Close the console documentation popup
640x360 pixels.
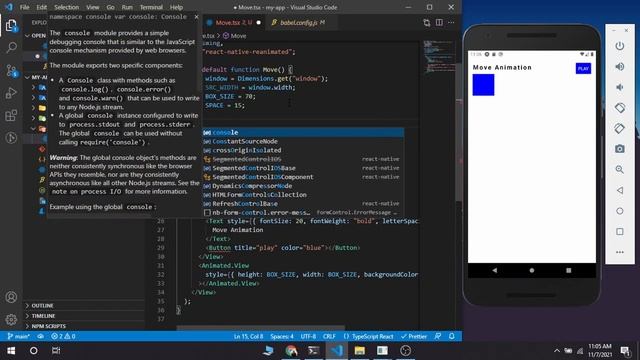click(x=196, y=17)
